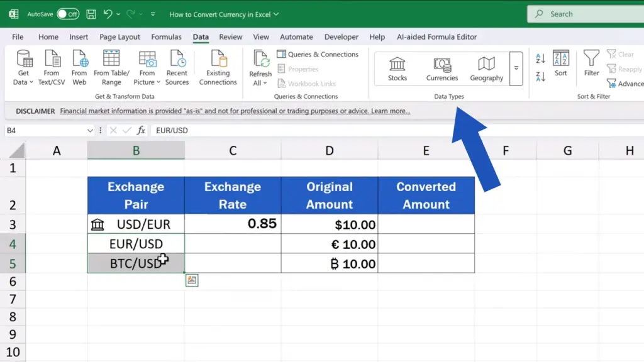Image resolution: width=644 pixels, height=362 pixels.
Task: Expand the Data Types gallery arrow
Action: 516,69
